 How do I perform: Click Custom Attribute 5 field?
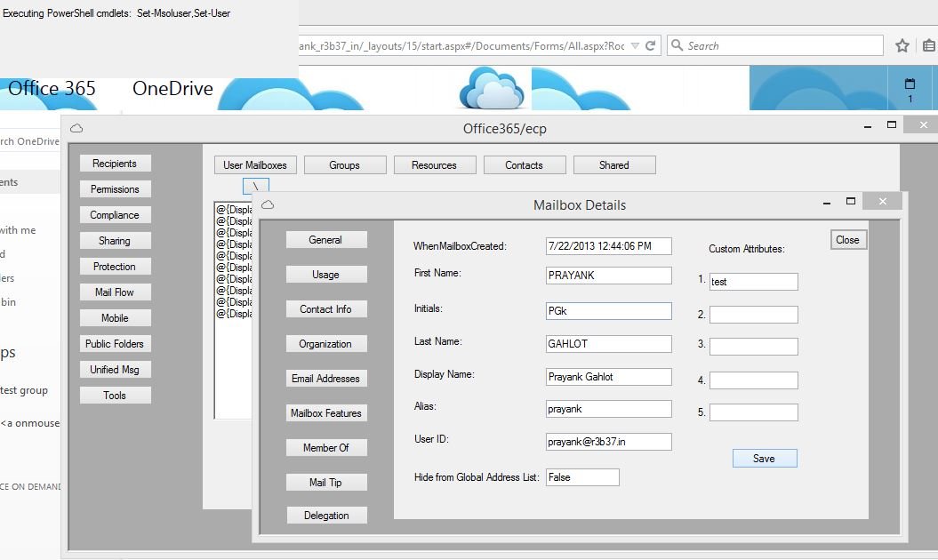754,412
